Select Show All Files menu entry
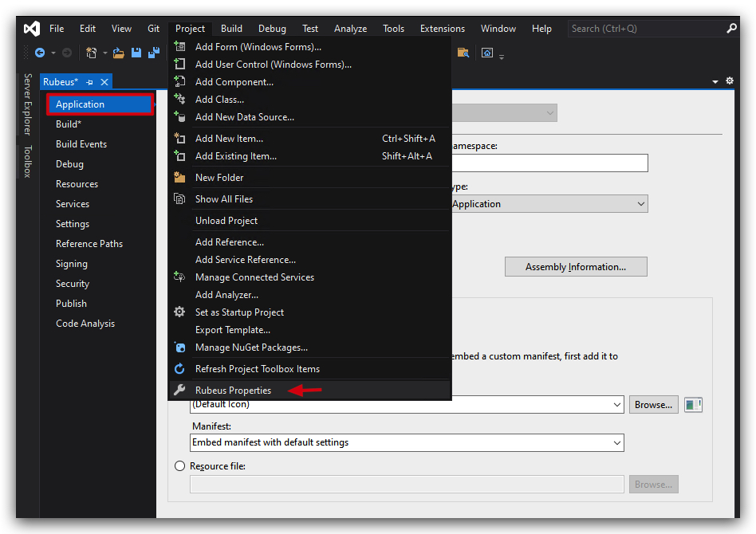756x534 pixels. 310,199
